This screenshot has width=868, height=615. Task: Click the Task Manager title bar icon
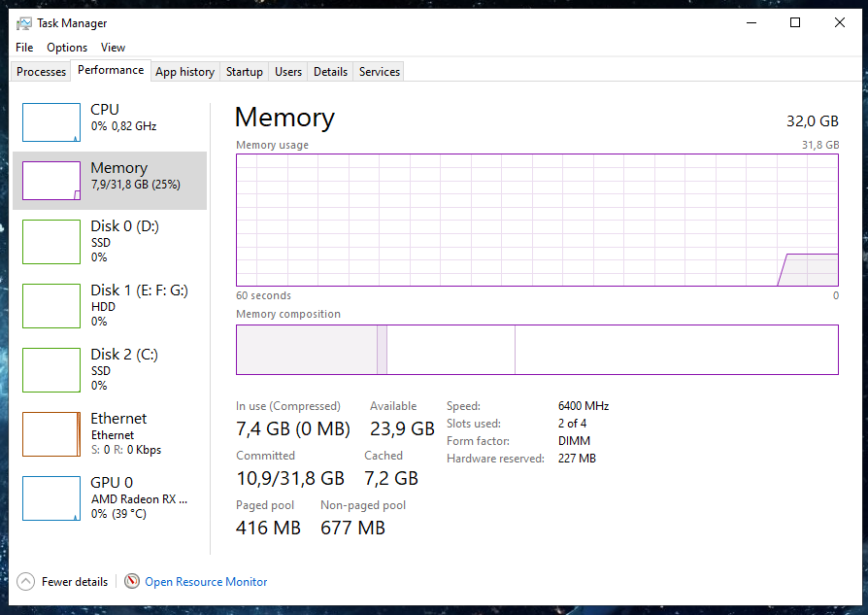click(x=24, y=22)
